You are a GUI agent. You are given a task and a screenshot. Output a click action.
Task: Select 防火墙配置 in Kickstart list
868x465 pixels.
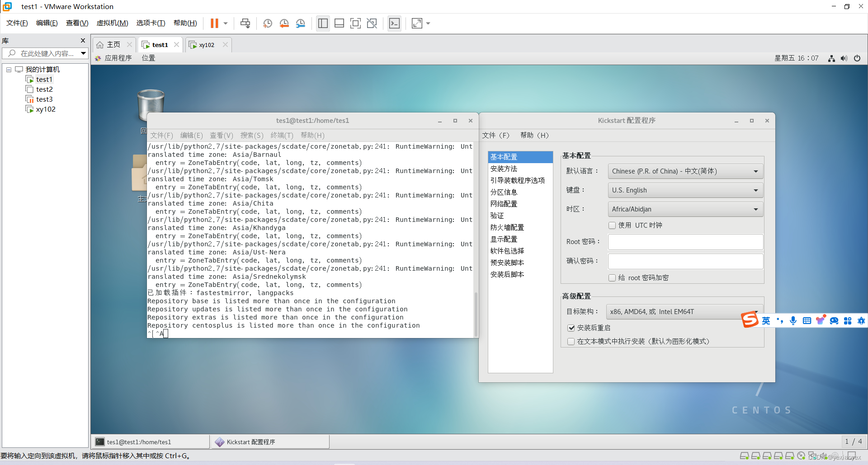(520, 227)
